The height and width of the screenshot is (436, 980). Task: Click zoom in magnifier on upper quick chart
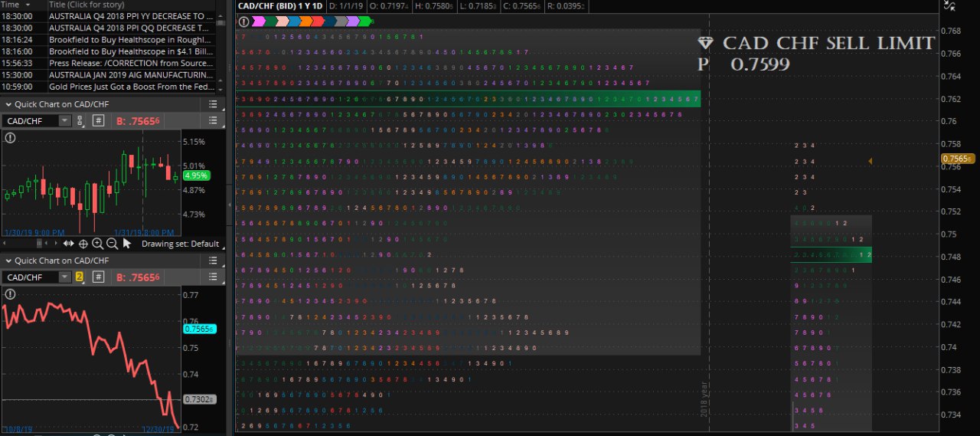[x=97, y=244]
